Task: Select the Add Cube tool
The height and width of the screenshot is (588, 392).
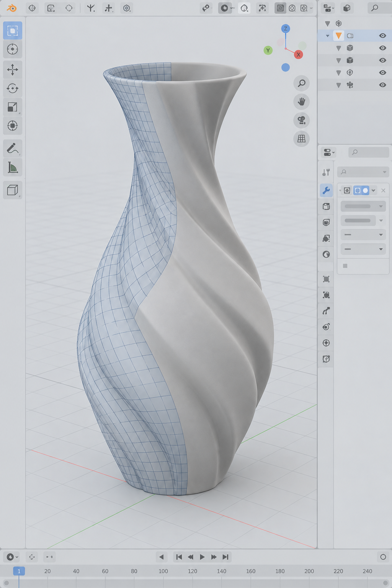Action: 13,190
